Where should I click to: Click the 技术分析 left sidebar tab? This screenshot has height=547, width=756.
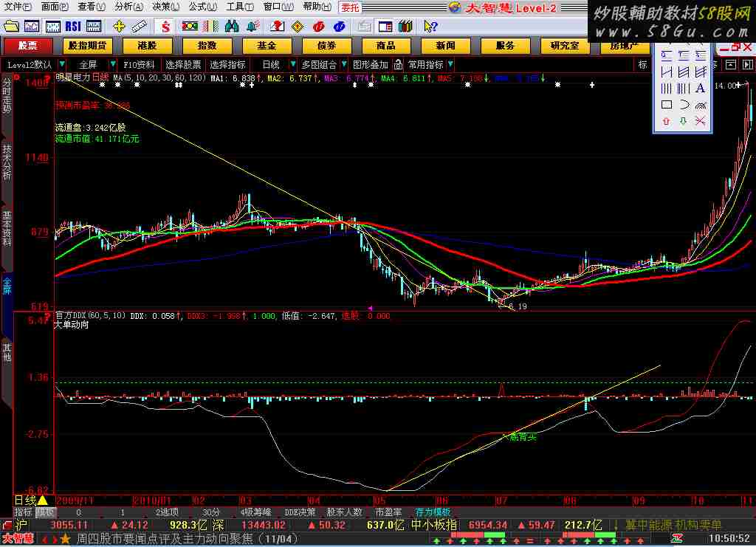(7, 163)
